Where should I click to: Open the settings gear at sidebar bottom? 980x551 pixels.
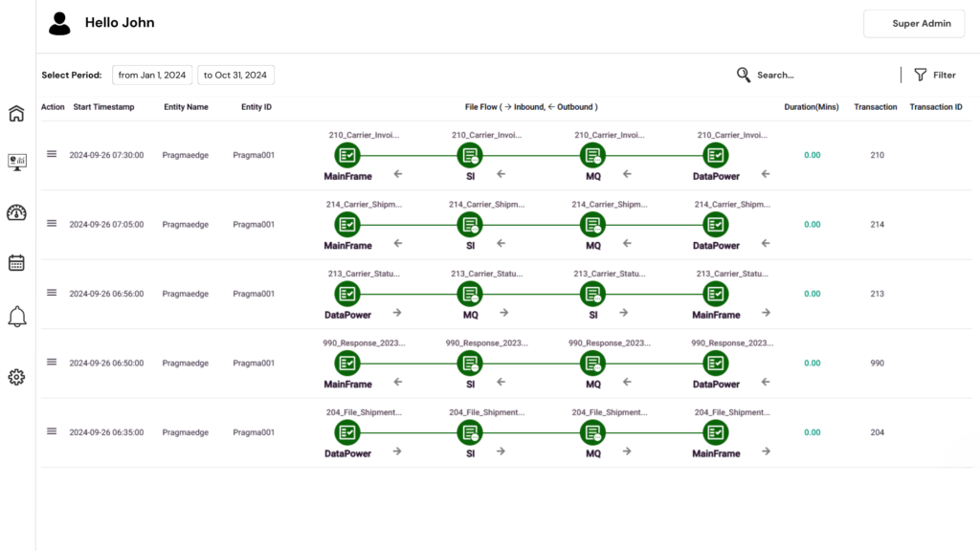tap(15, 377)
